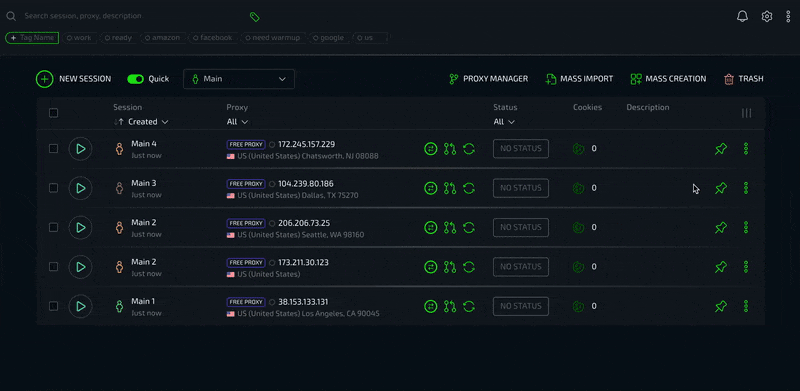Select the Main 1 row checkbox
The width and height of the screenshot is (800, 391).
click(x=54, y=306)
